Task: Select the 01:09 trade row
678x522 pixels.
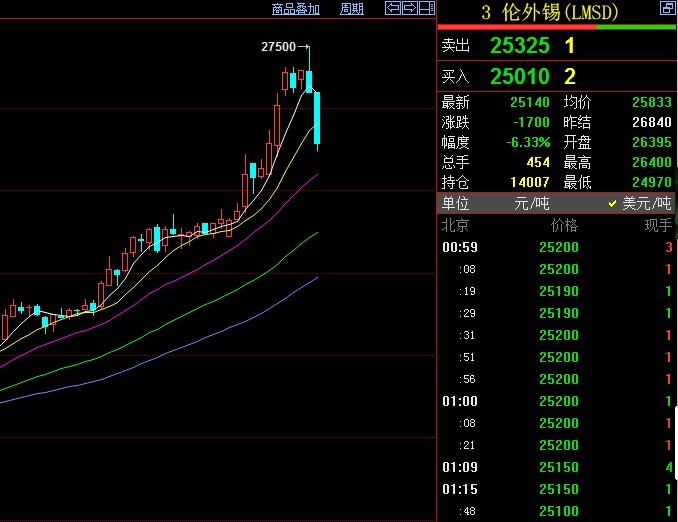Action: click(557, 467)
